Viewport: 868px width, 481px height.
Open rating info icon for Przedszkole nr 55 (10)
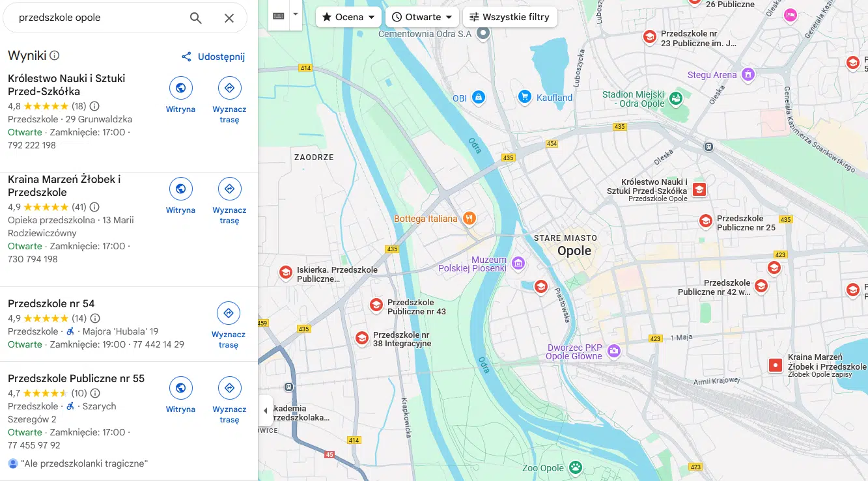tap(95, 393)
